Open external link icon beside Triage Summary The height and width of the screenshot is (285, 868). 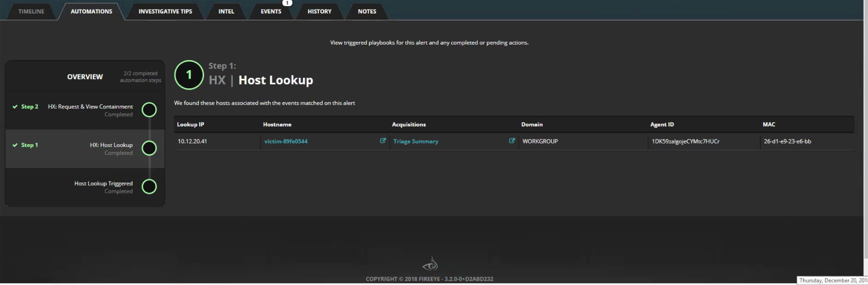coord(512,141)
